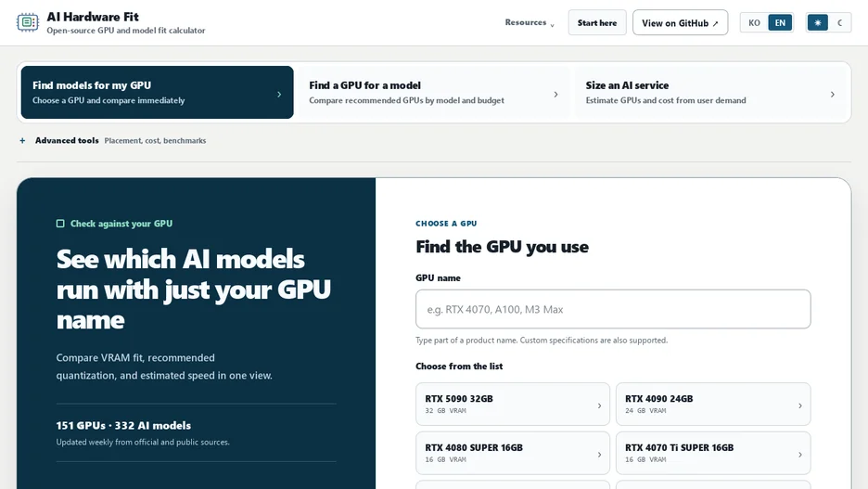This screenshot has height=489, width=868.
Task: Open the Resources dropdown menu
Action: pyautogui.click(x=530, y=22)
